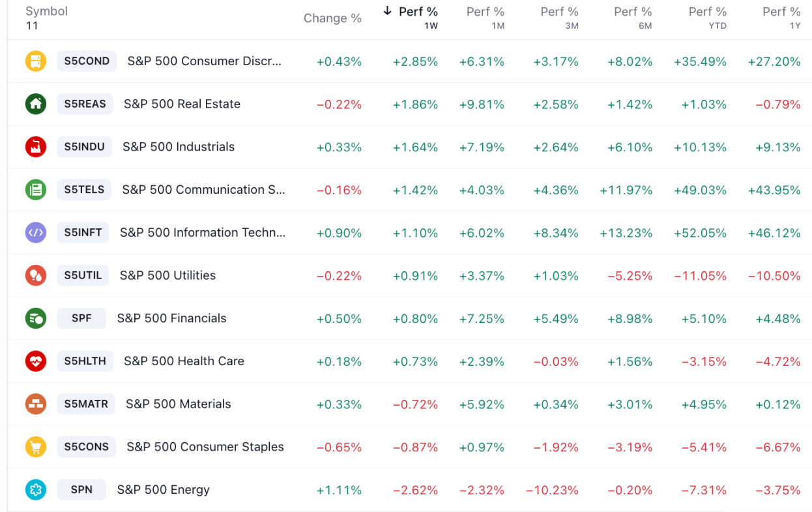Viewport: 812px width, 512px height.
Task: Click the Health Care heart icon
Action: (x=36, y=361)
